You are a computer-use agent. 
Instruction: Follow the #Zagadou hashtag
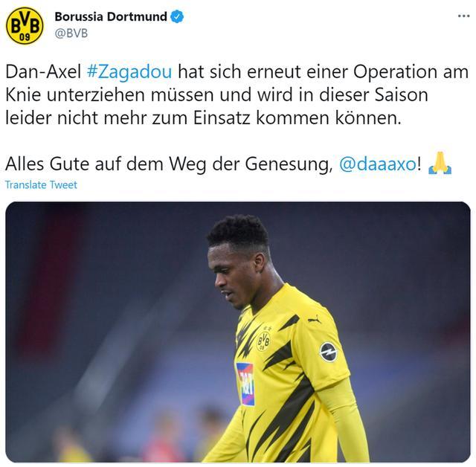[x=129, y=72]
